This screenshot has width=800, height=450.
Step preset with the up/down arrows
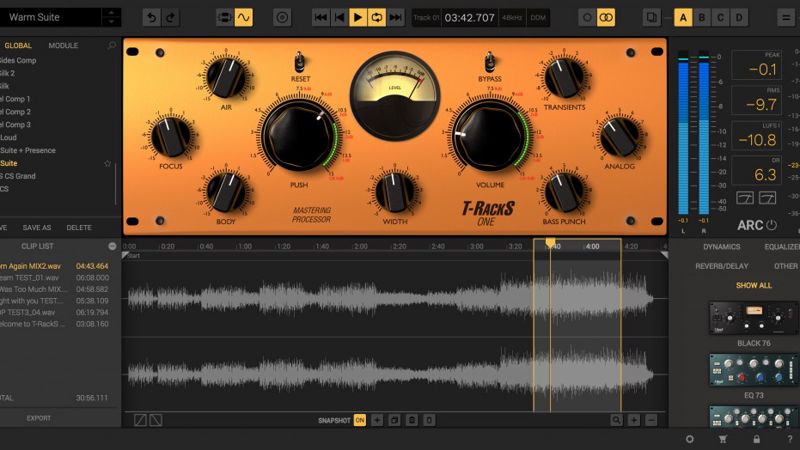[111, 17]
